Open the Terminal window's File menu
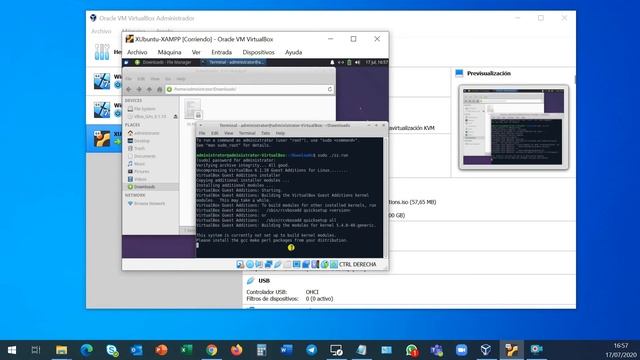The height and width of the screenshot is (360, 640). point(202,133)
